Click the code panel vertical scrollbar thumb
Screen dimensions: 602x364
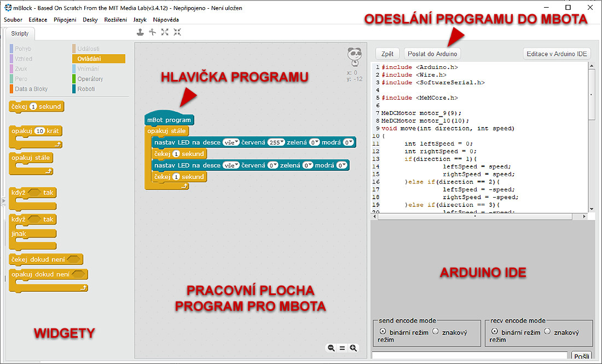click(592, 95)
